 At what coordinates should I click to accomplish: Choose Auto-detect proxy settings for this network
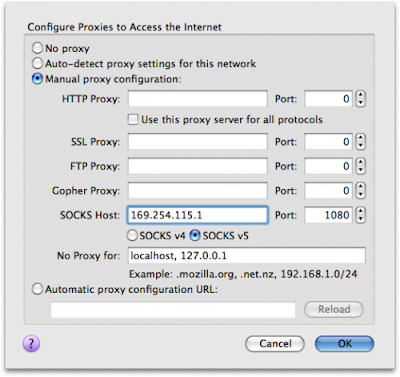coord(37,63)
